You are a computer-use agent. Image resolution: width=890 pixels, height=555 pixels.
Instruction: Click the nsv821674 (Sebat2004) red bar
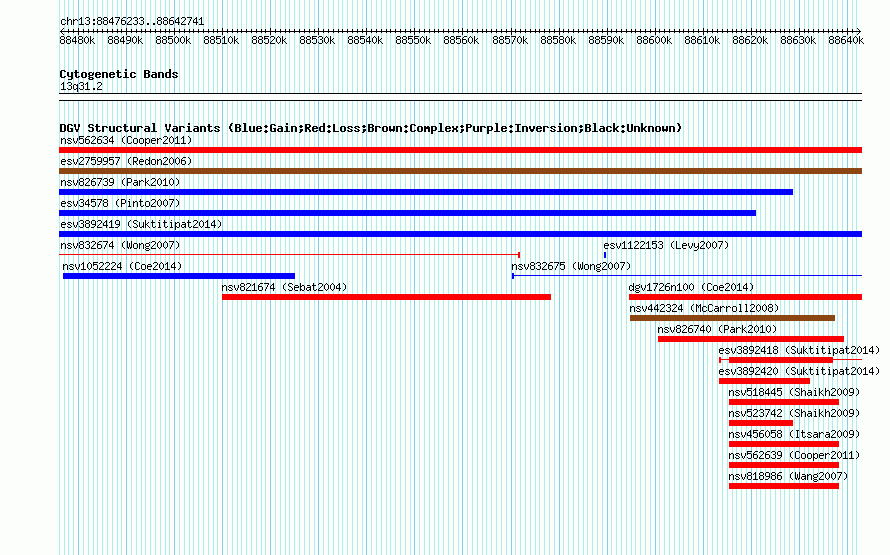pyautogui.click(x=387, y=297)
